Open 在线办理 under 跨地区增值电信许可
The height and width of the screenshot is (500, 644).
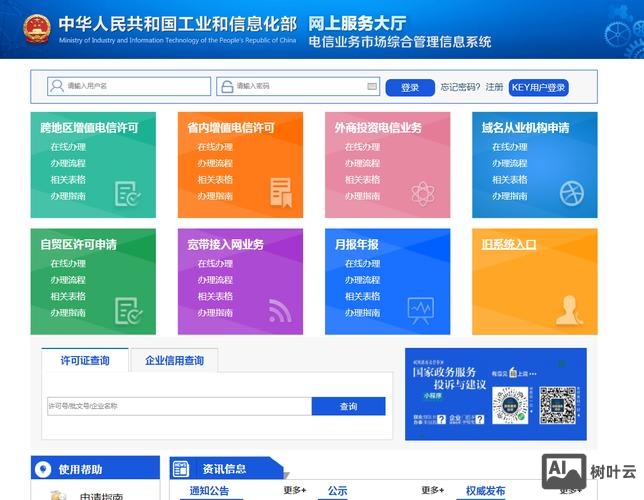click(68, 147)
